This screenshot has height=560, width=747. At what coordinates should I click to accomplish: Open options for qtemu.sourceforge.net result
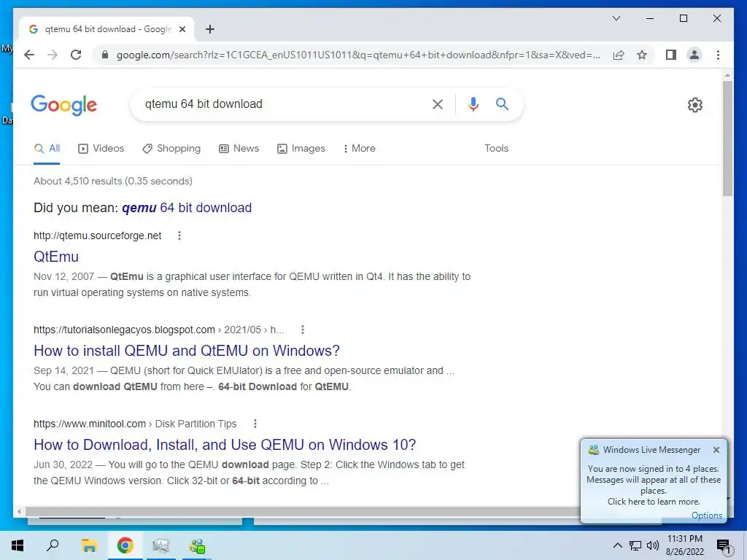pyautogui.click(x=179, y=236)
